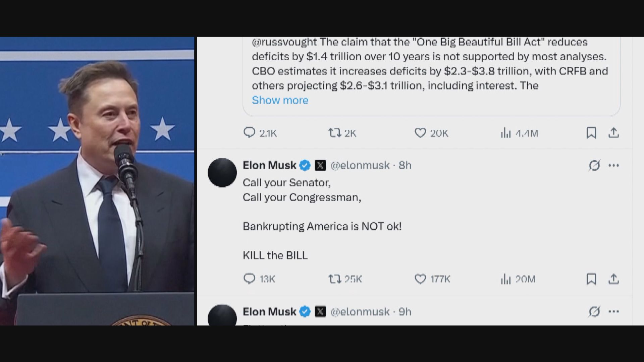
Task: Reply to the post with 2.1K comments
Action: click(249, 133)
